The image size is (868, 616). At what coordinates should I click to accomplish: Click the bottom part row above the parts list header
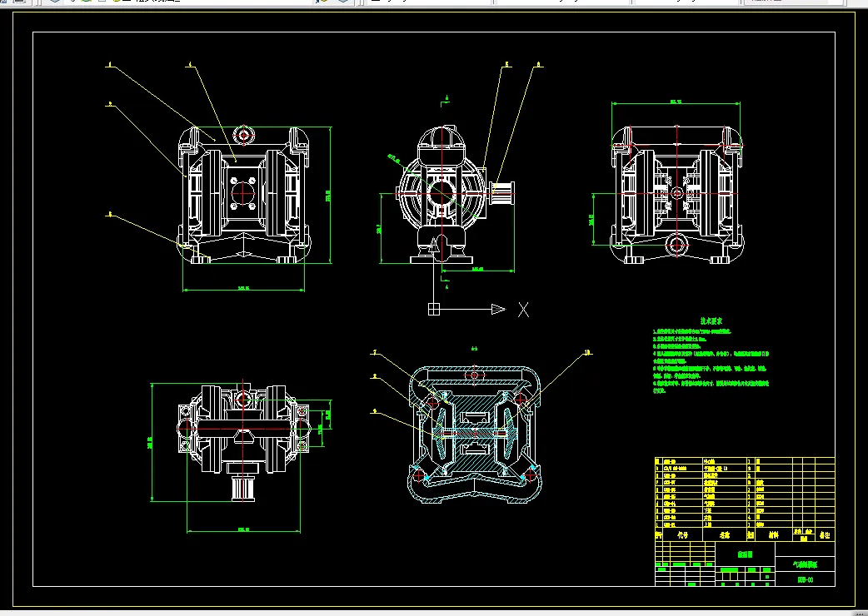coord(745,524)
